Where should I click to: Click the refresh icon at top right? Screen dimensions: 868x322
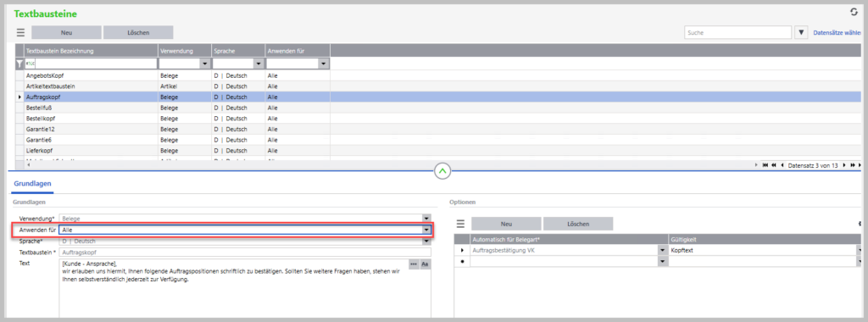853,12
